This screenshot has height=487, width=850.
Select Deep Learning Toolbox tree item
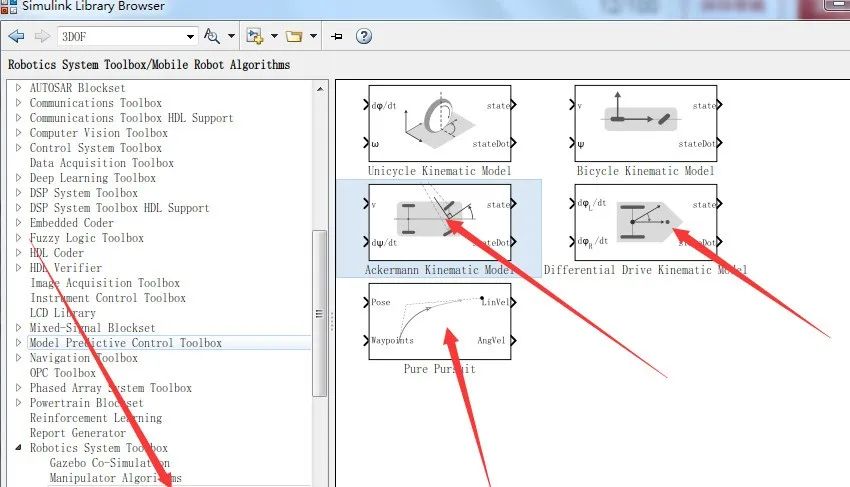click(93, 178)
